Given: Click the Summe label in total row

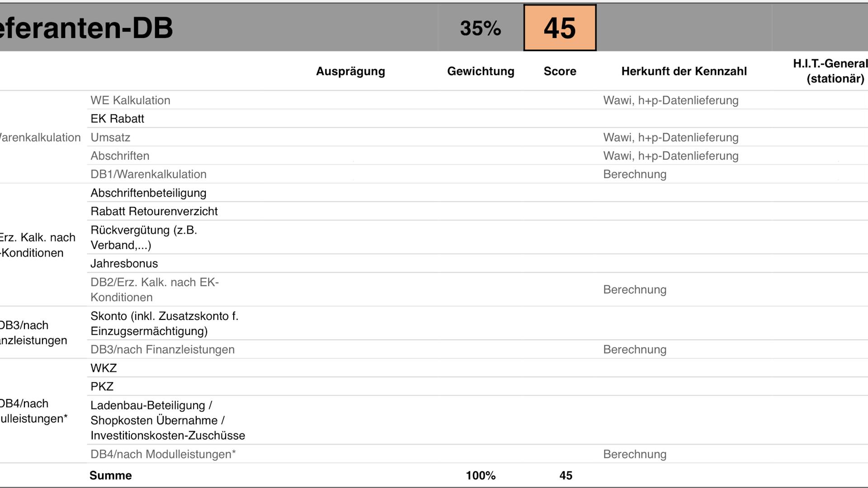Looking at the screenshot, I should tap(111, 475).
